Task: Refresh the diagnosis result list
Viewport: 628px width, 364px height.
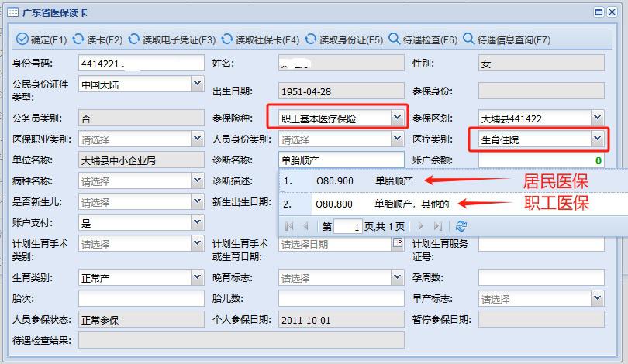Action: click(x=462, y=226)
